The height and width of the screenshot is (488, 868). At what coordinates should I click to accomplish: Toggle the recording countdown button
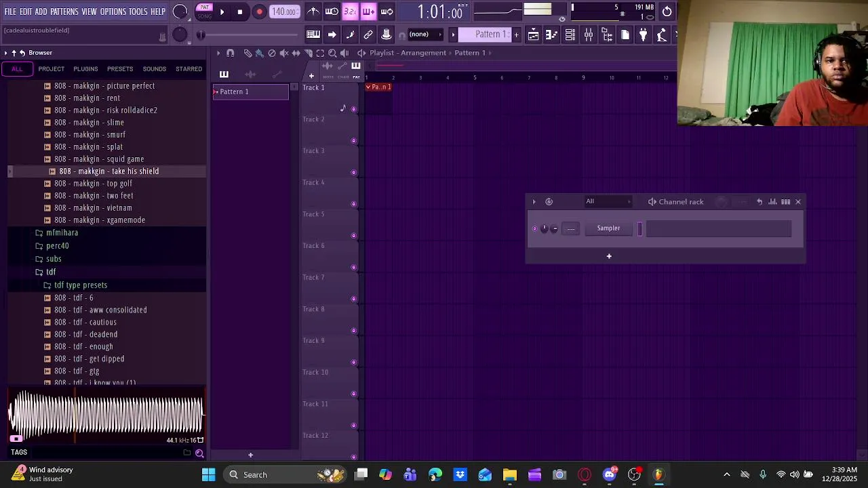(350, 12)
